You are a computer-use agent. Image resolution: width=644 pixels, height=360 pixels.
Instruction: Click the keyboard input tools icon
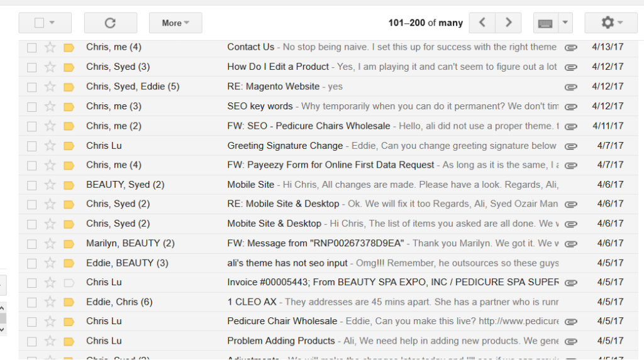point(545,23)
